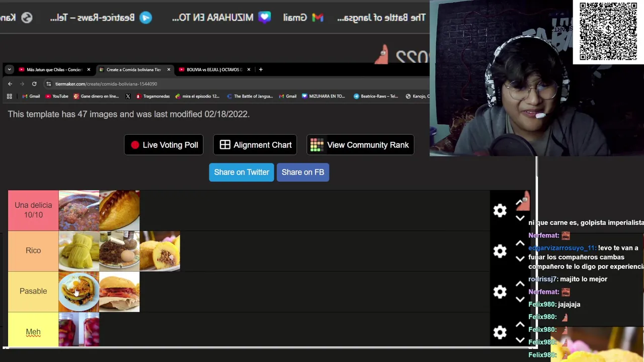Open the 'Beatrice-Raws – Tel...' bookmark

click(375, 96)
